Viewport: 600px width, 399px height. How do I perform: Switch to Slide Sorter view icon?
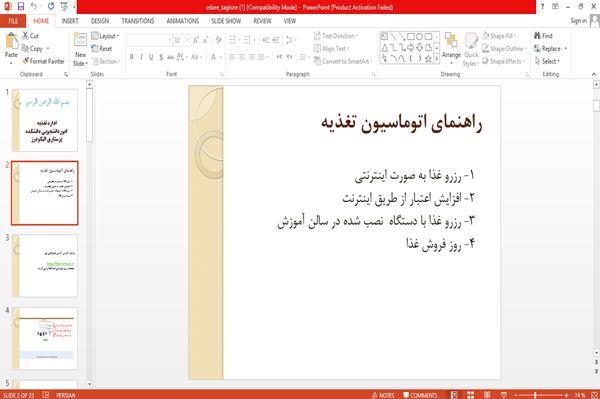(470, 395)
